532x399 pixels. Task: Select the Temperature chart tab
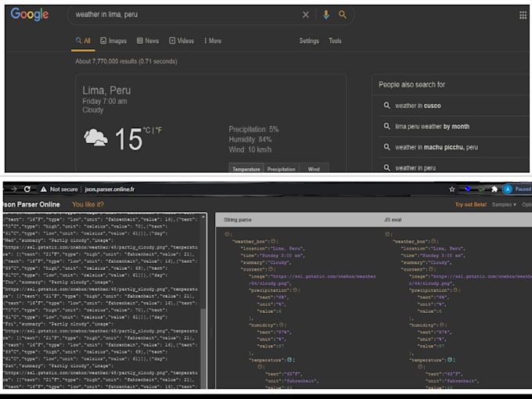pos(246,169)
